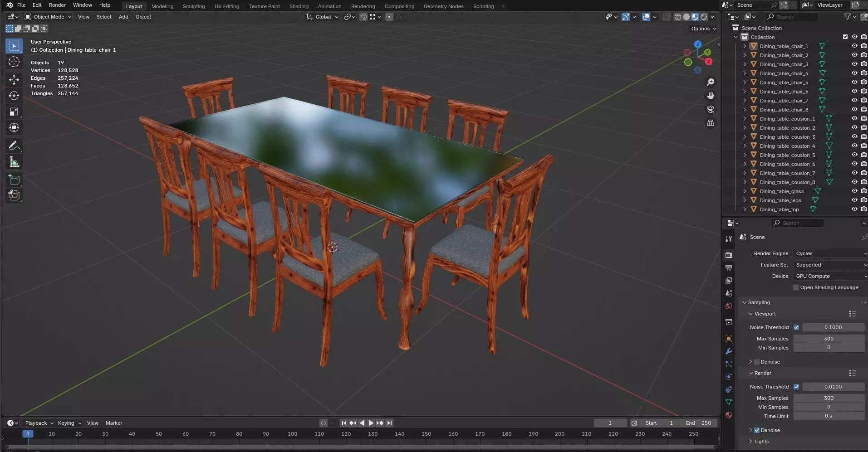
Task: Open the File menu
Action: pyautogui.click(x=21, y=5)
